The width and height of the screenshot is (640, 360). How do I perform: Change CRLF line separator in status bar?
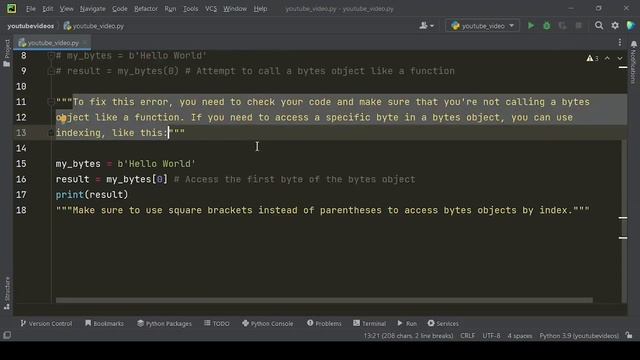pos(467,336)
